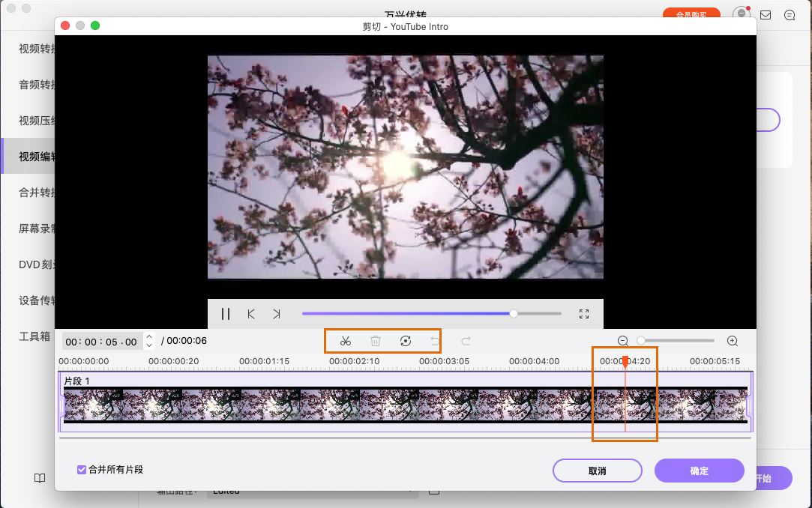
Task: Click the 00:00:05.00 time input field
Action: [101, 342]
